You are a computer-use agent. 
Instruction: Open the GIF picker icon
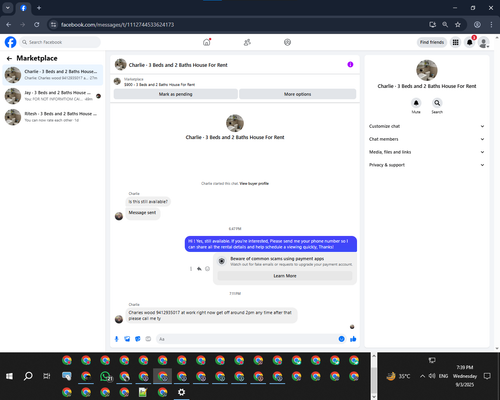(148, 339)
